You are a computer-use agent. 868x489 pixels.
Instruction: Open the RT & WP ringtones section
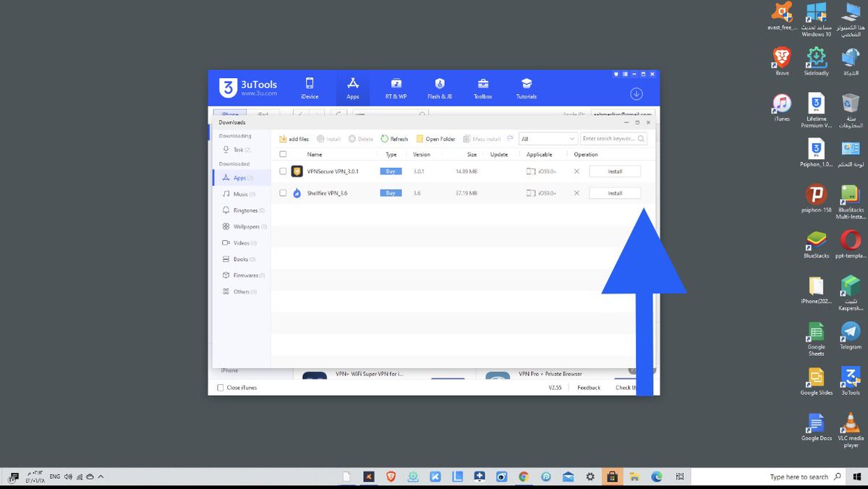coord(396,88)
